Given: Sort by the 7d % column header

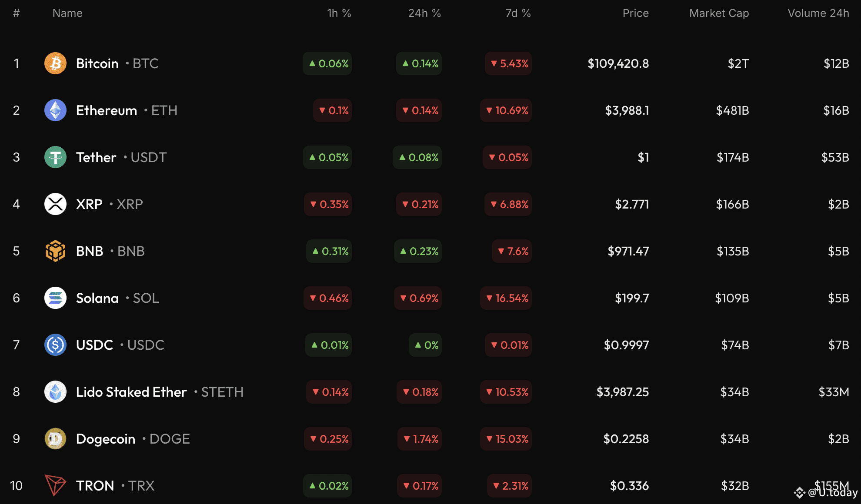Looking at the screenshot, I should (518, 13).
